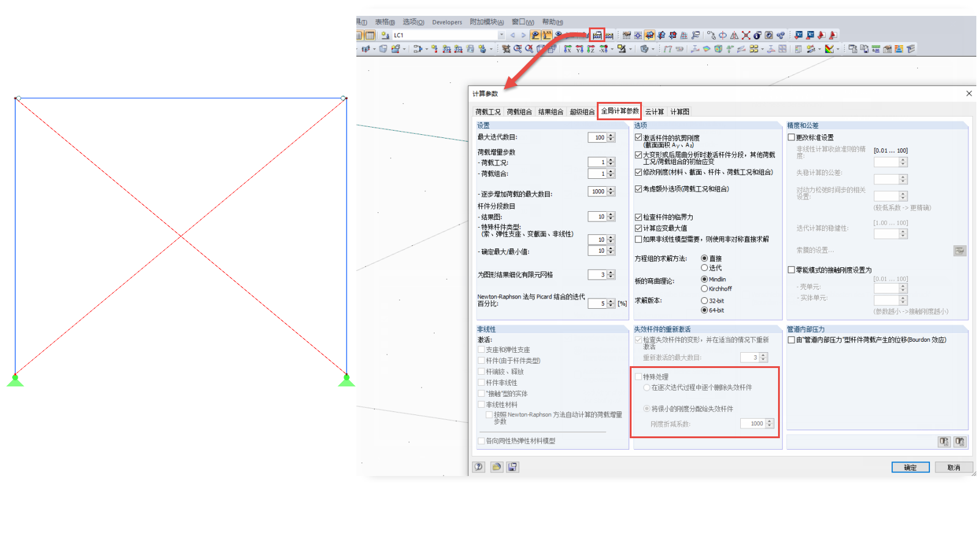The image size is (980, 545).
Task: Open the Developers menu
Action: pyautogui.click(x=447, y=22)
